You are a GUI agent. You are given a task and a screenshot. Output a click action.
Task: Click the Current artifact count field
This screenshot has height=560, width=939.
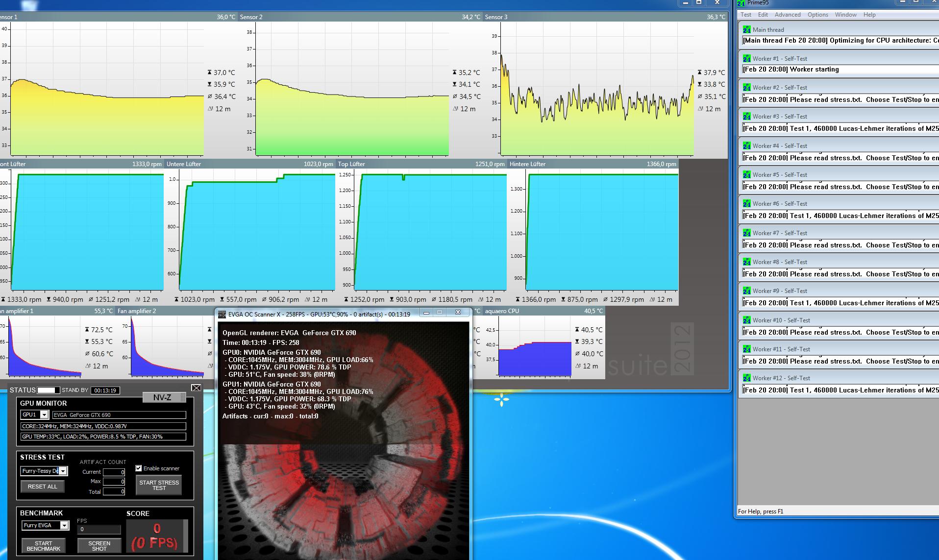114,472
